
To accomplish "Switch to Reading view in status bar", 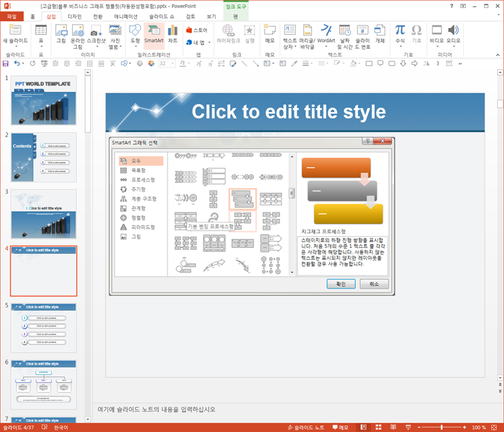I will (x=393, y=427).
